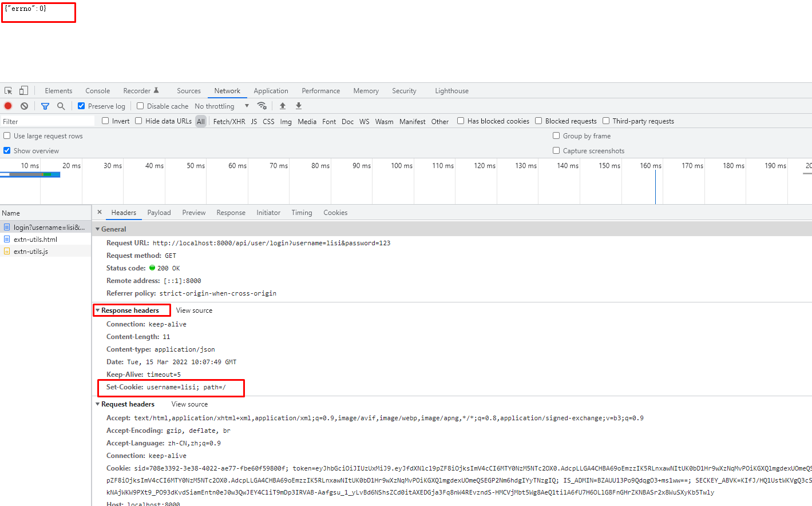This screenshot has width=812, height=506.
Task: Filter requests by Manifest type
Action: pos(413,121)
